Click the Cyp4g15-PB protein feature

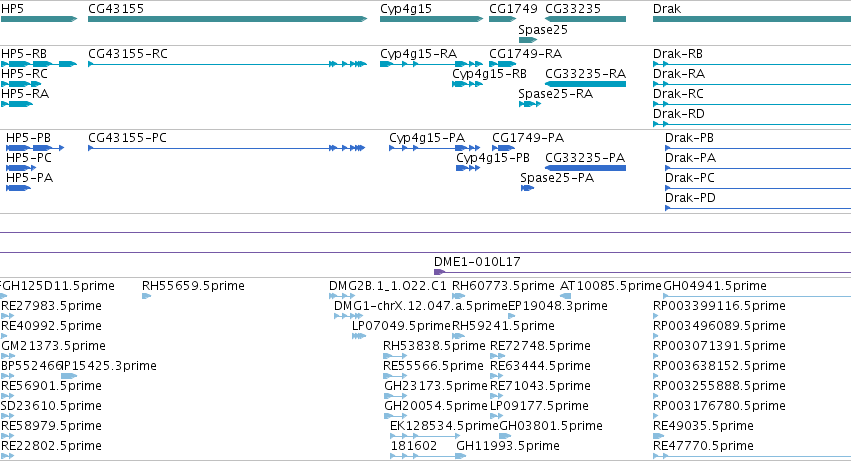coord(468,168)
